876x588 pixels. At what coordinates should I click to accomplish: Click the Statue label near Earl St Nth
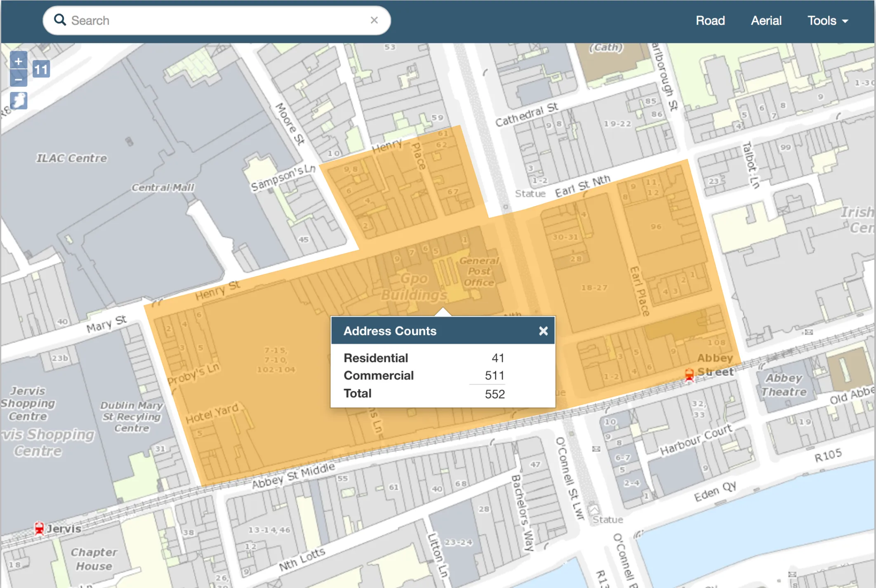pos(530,193)
